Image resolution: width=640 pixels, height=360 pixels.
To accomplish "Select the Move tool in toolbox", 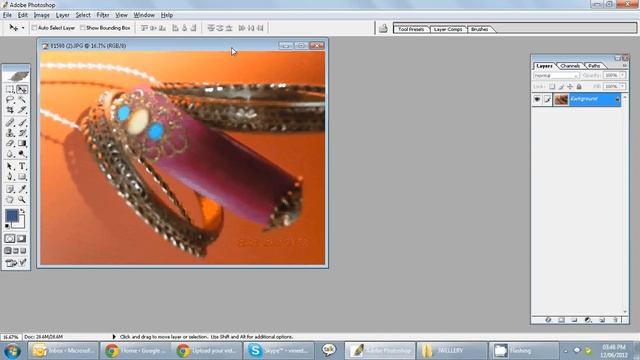I will click(22, 89).
